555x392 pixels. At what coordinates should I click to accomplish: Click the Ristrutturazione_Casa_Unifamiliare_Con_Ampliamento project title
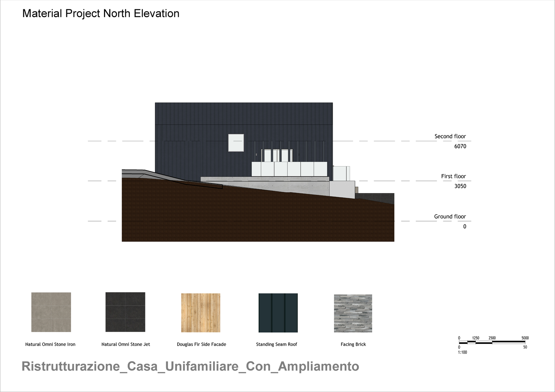[190, 366]
